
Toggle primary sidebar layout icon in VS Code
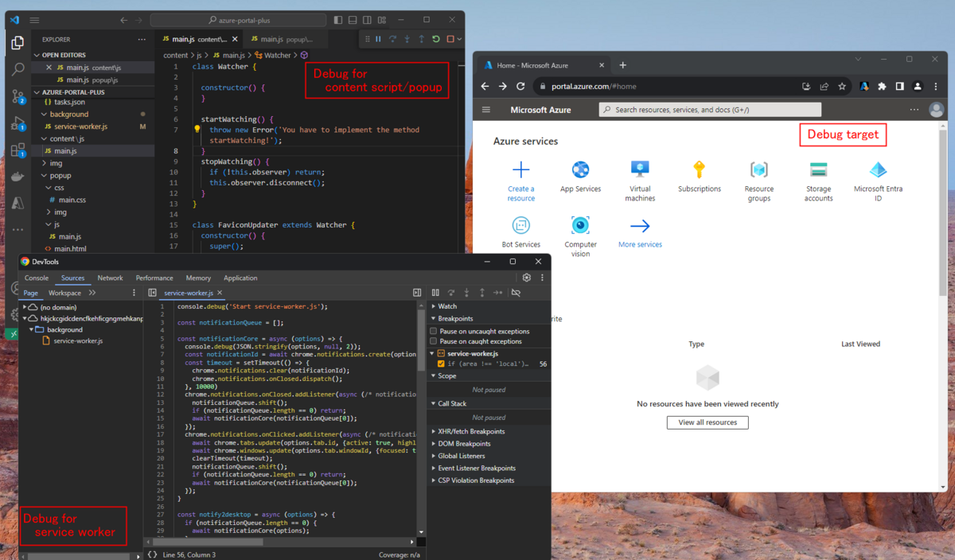pyautogui.click(x=338, y=20)
